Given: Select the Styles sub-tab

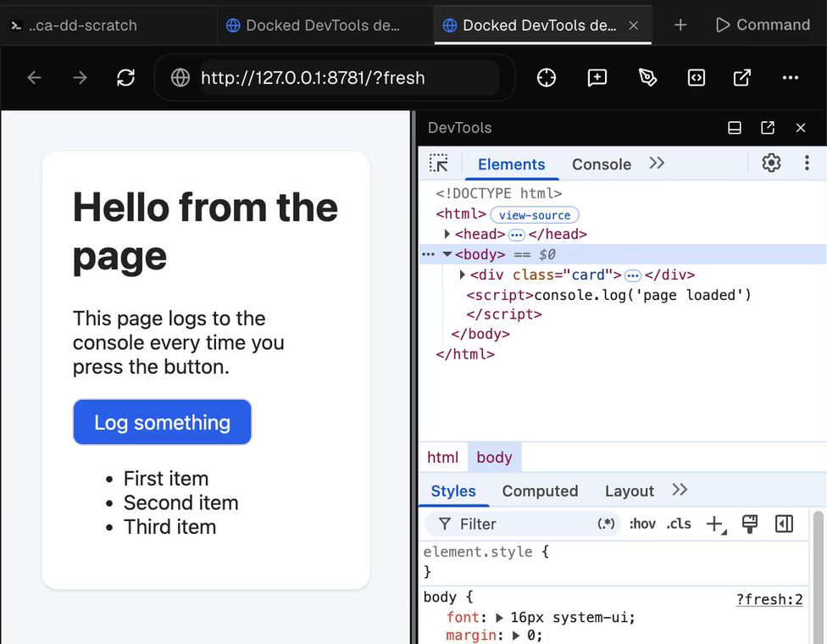Looking at the screenshot, I should coord(453,491).
